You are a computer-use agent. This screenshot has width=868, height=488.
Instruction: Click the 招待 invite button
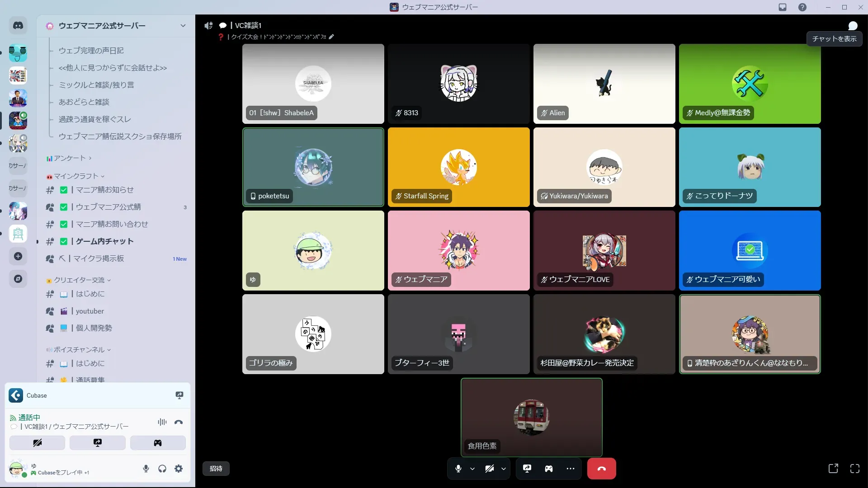[216, 469]
